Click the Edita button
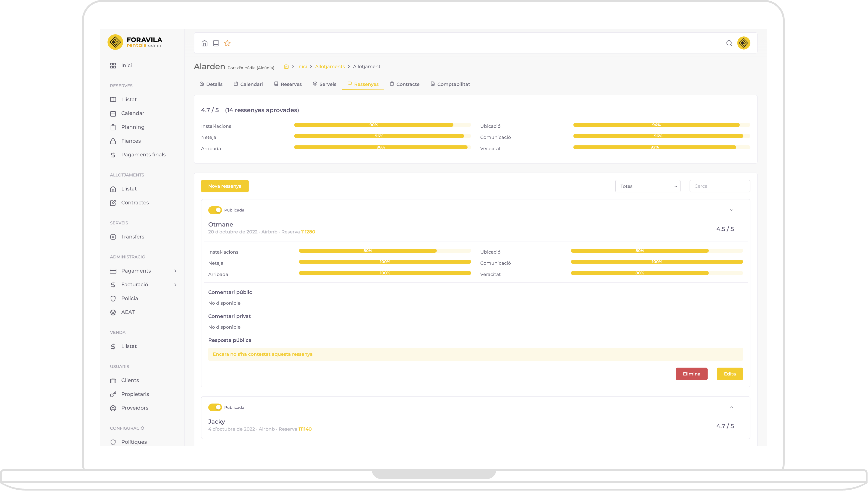Screen dimensions: 868x491 pyautogui.click(x=730, y=374)
